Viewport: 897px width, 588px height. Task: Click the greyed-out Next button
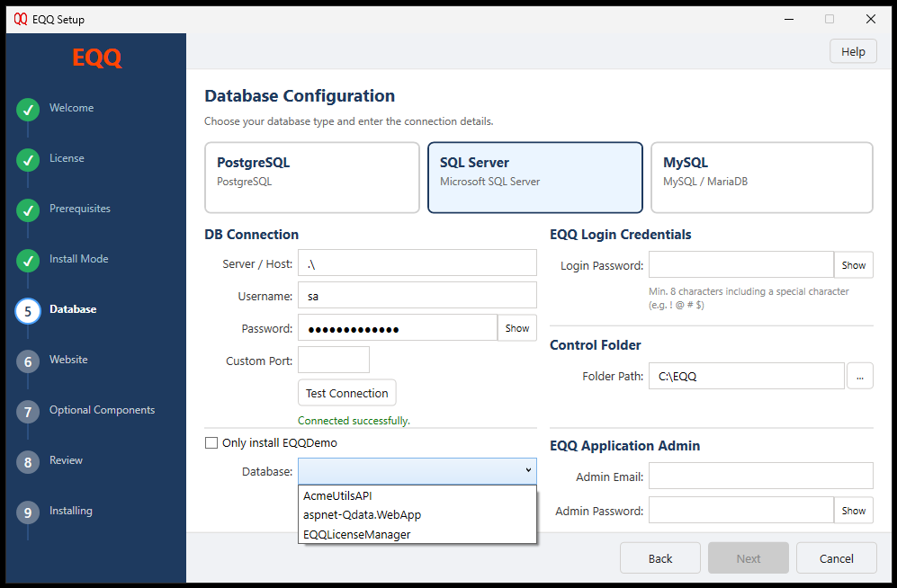(749, 558)
